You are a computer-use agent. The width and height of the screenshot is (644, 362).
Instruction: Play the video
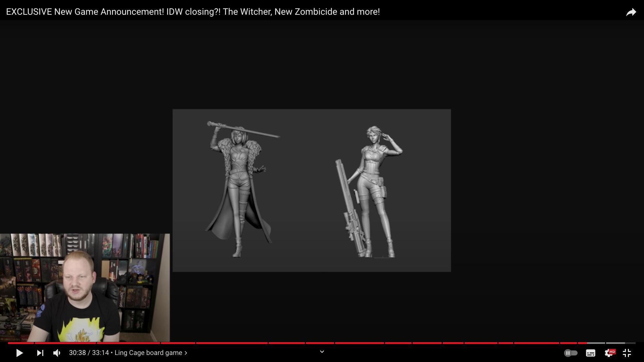pyautogui.click(x=19, y=353)
